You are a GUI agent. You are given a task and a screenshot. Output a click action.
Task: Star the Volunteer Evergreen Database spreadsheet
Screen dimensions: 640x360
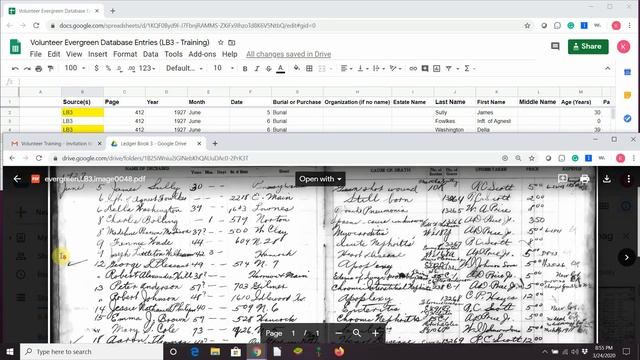coord(221,42)
